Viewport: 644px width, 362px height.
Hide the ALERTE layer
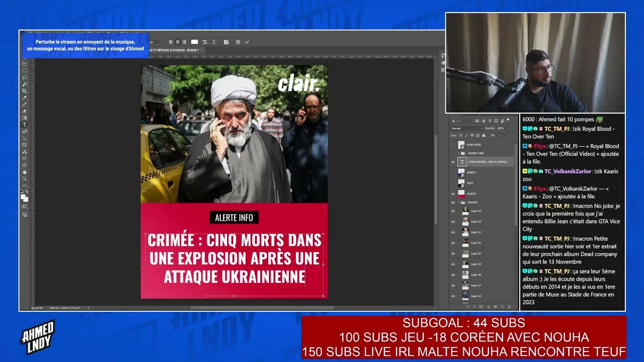pos(453,194)
